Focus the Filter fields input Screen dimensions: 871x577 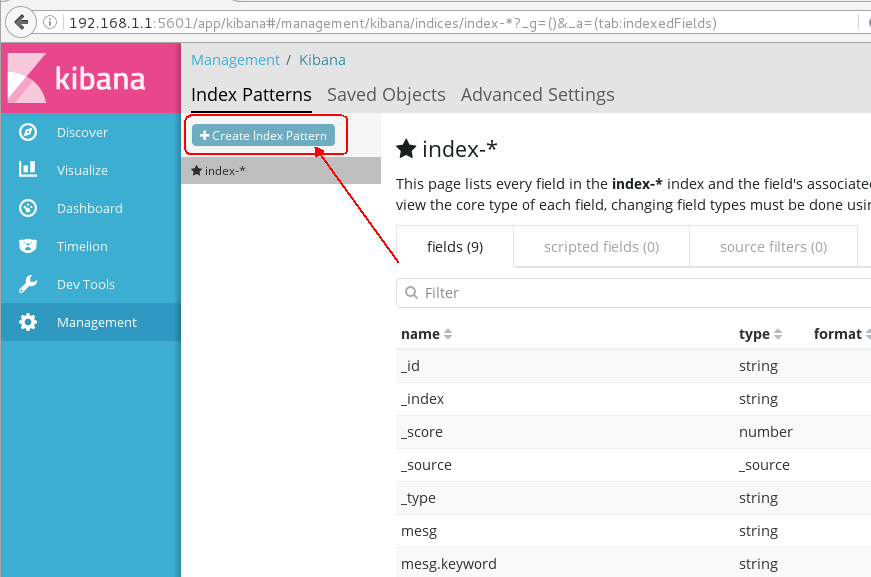coord(633,293)
